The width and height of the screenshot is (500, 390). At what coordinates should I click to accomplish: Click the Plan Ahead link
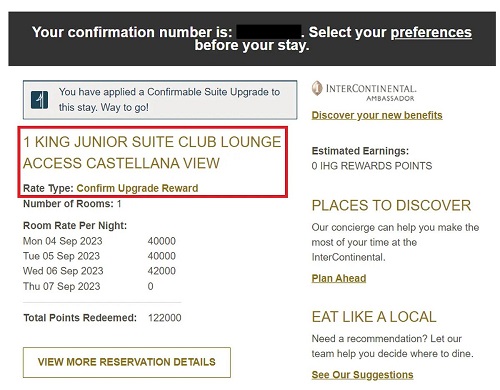click(x=339, y=278)
